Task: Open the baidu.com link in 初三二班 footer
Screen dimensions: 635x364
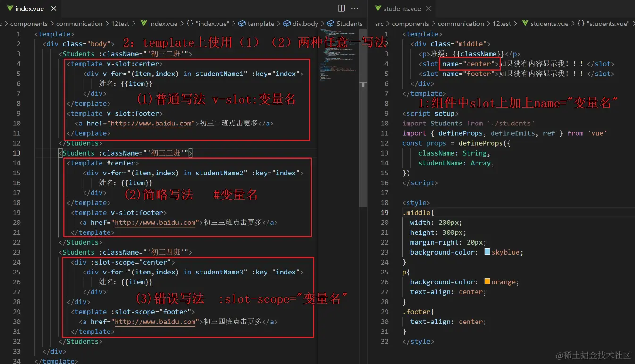Action: click(x=151, y=124)
